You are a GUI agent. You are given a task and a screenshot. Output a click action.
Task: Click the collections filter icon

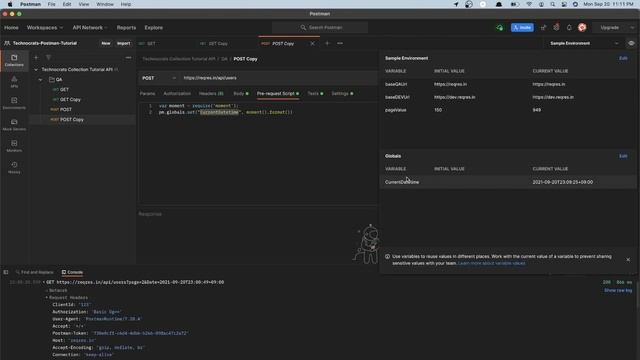click(x=48, y=58)
